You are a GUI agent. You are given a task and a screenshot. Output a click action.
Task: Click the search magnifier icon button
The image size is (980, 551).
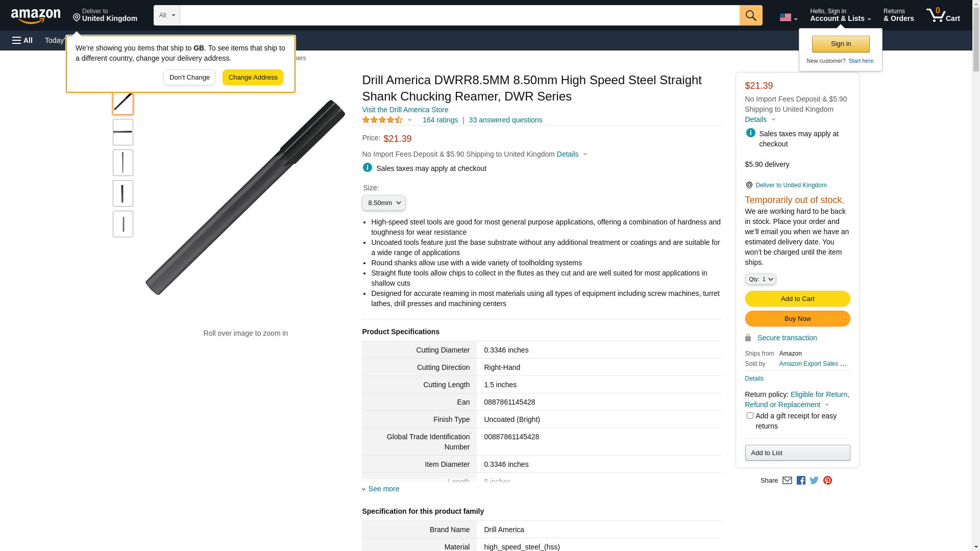click(x=750, y=15)
